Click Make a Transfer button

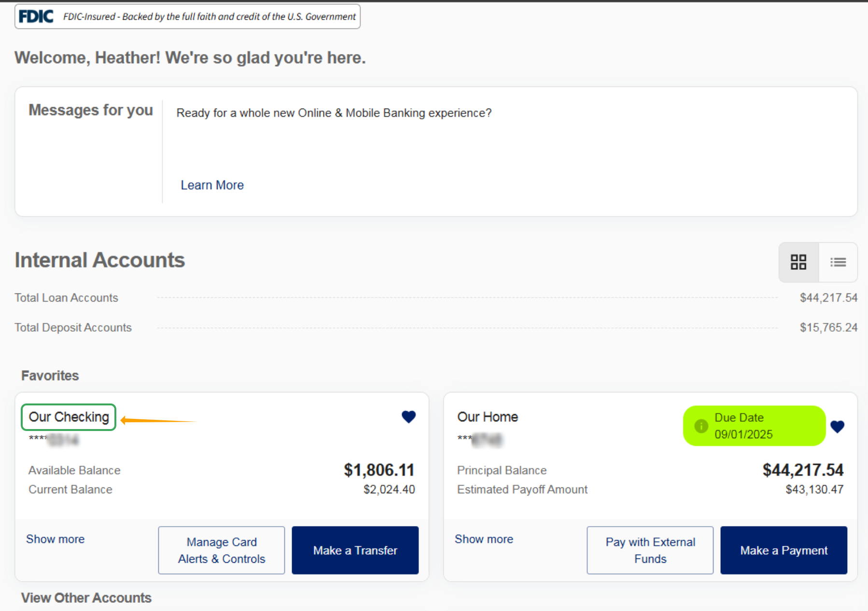355,550
